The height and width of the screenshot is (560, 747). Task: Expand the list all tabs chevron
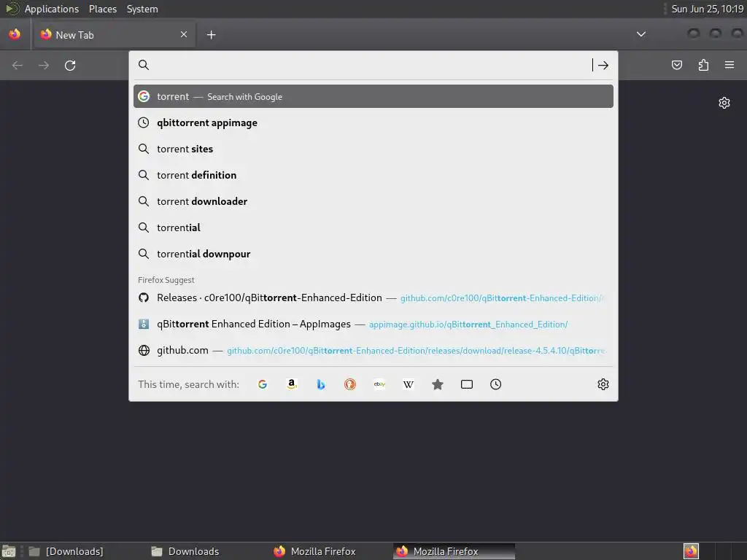(641, 34)
